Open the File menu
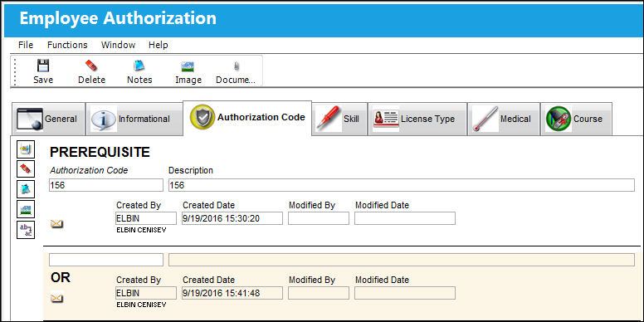 [26, 45]
